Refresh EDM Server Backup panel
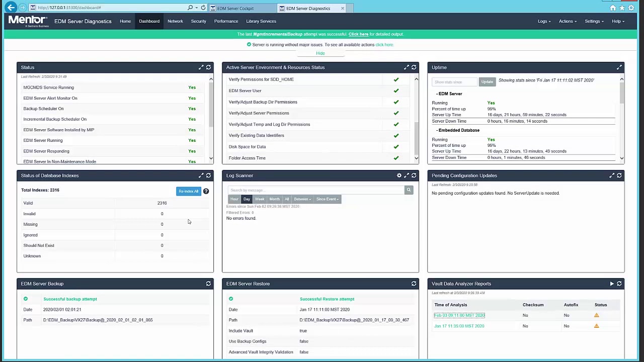The height and width of the screenshot is (362, 644). [208, 284]
